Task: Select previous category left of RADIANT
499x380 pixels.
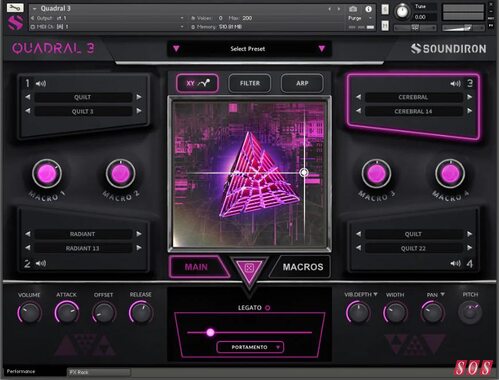Action: tap(28, 234)
